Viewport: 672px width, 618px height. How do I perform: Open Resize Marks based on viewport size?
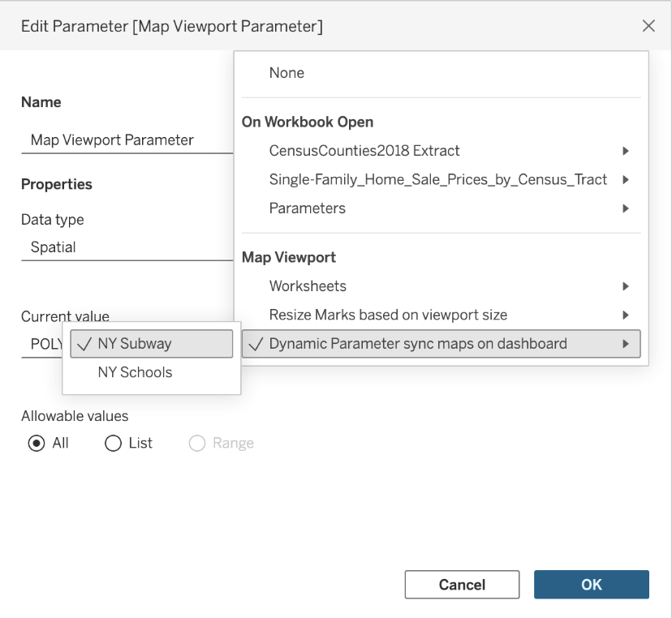pyautogui.click(x=388, y=315)
